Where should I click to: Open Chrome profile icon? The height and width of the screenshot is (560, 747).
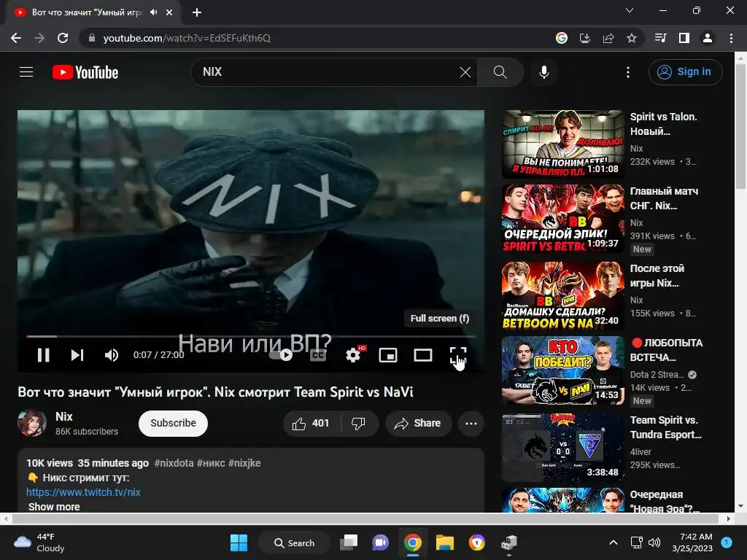point(708,38)
